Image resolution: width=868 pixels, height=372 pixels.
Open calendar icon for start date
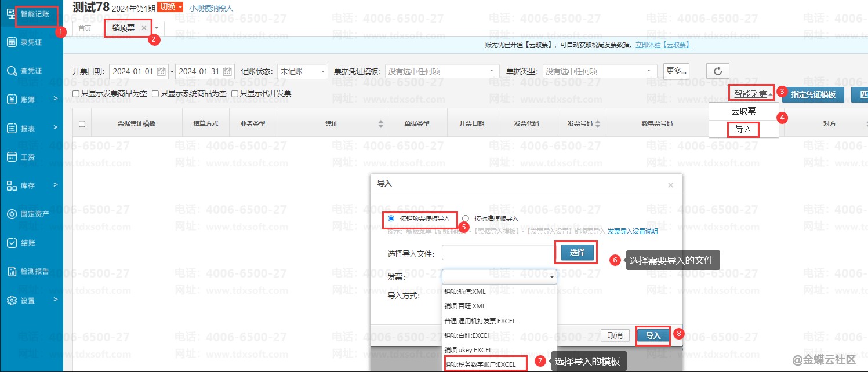161,71
